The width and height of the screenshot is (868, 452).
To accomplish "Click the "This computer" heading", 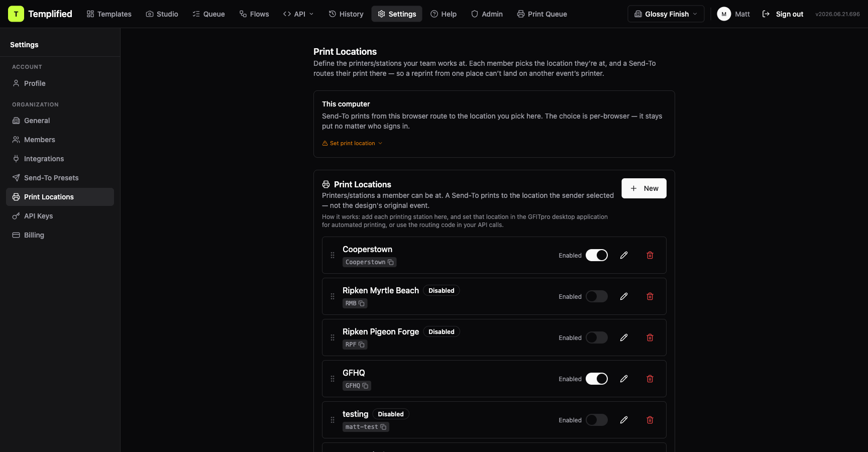I will coord(346,104).
